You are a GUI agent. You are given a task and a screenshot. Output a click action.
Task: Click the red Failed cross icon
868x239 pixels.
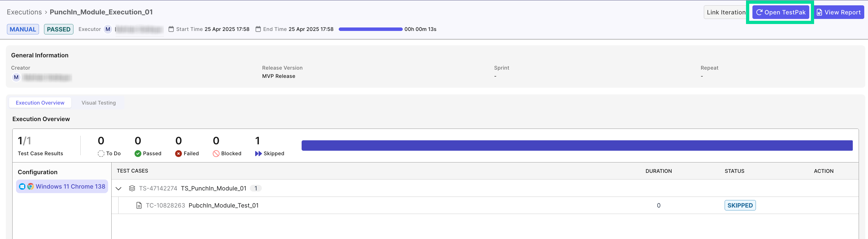pos(178,153)
